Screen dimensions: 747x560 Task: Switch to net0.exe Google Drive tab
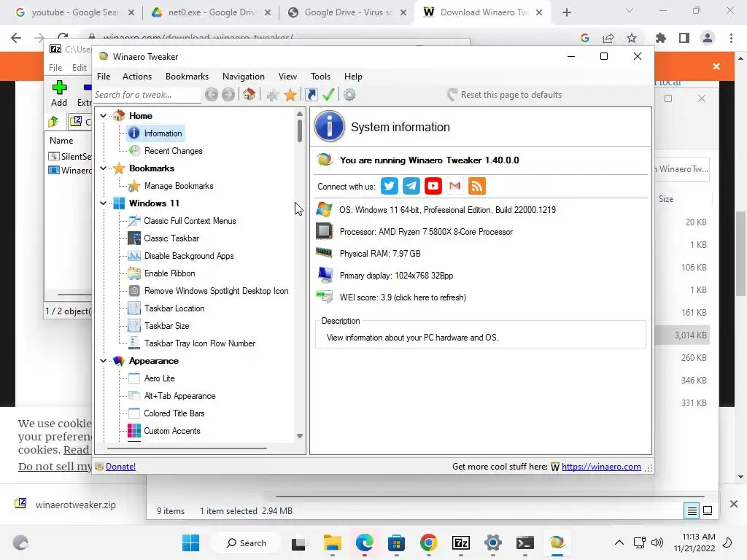tap(211, 12)
